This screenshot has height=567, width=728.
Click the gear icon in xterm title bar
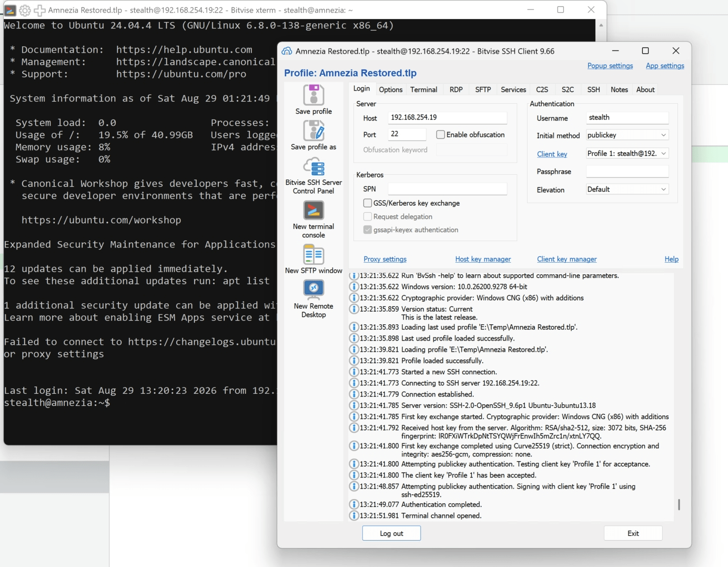25,10
